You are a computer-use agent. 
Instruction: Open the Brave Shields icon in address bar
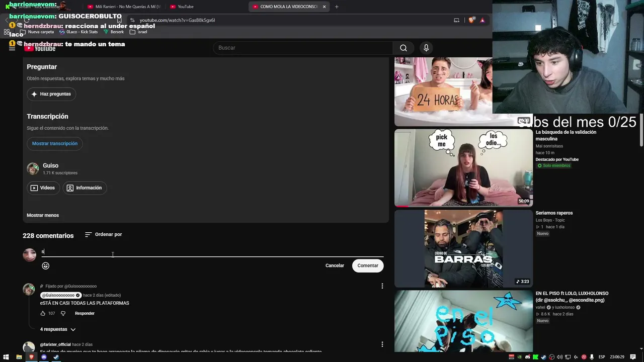471,20
